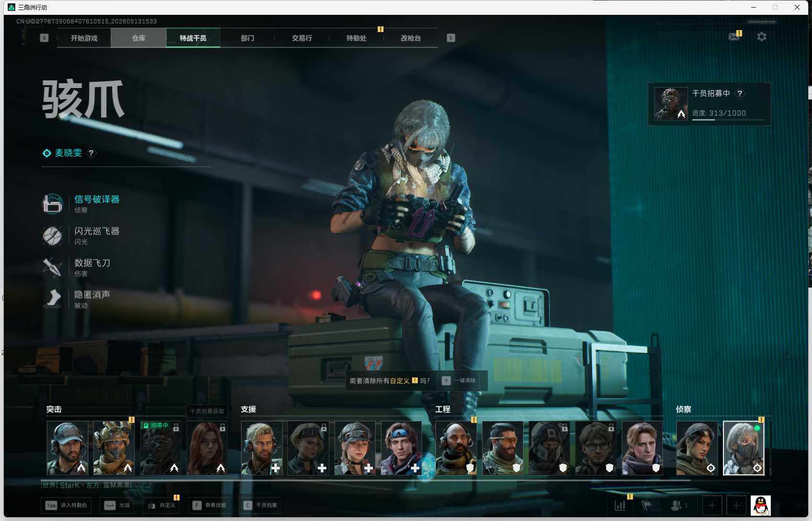Open the settings gear
Screen dimensions: 812x521
(762, 36)
